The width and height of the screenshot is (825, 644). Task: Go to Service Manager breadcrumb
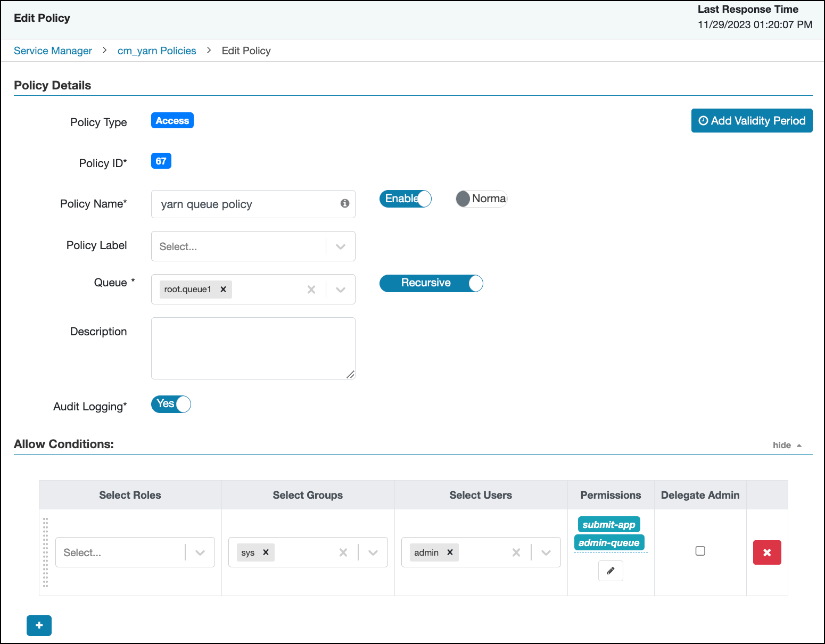(53, 51)
